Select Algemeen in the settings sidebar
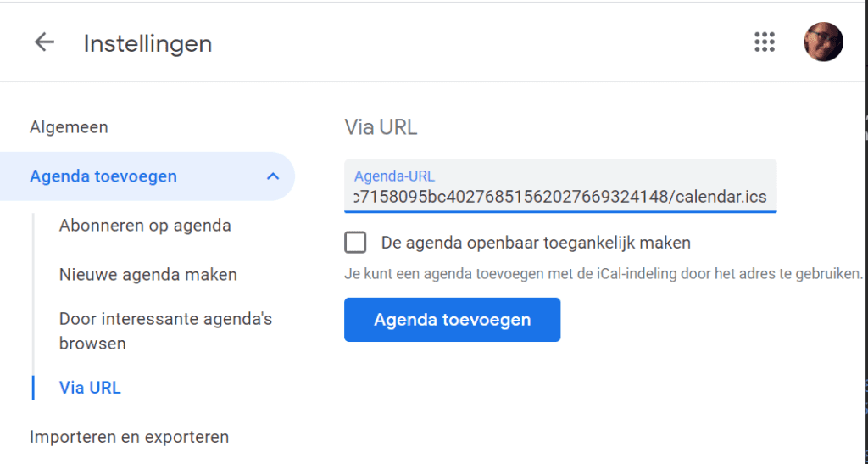 (69, 126)
